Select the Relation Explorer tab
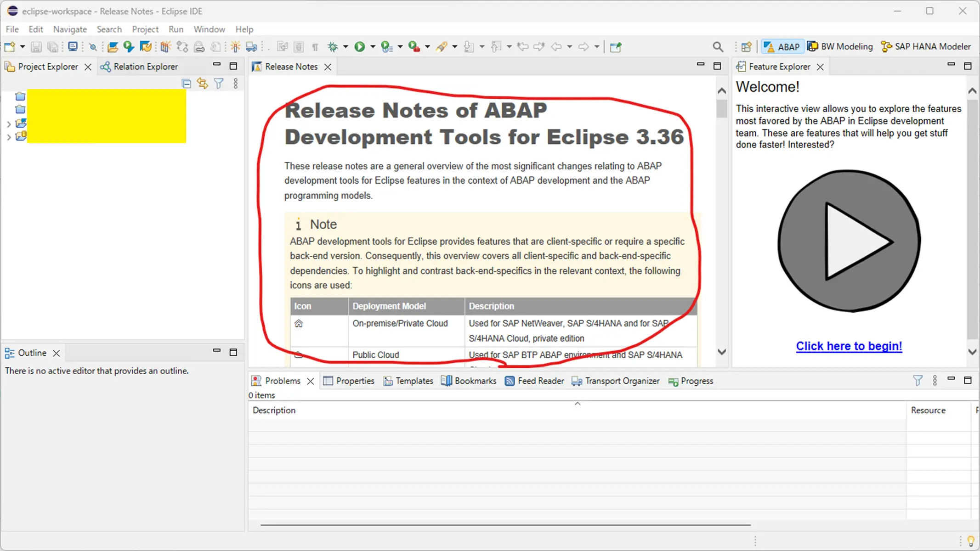This screenshot has width=980, height=551. point(140,67)
